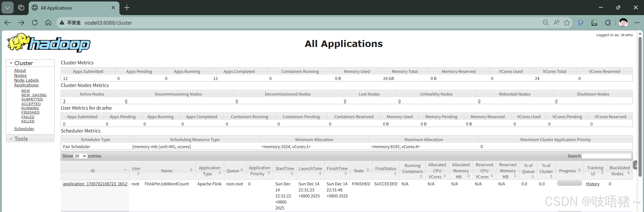The image size is (644, 212).
Task: Open the Applications link in sidebar
Action: [26, 85]
